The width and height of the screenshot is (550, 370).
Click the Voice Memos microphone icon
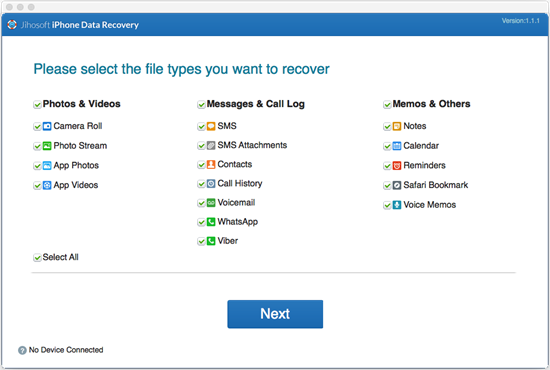(x=397, y=205)
